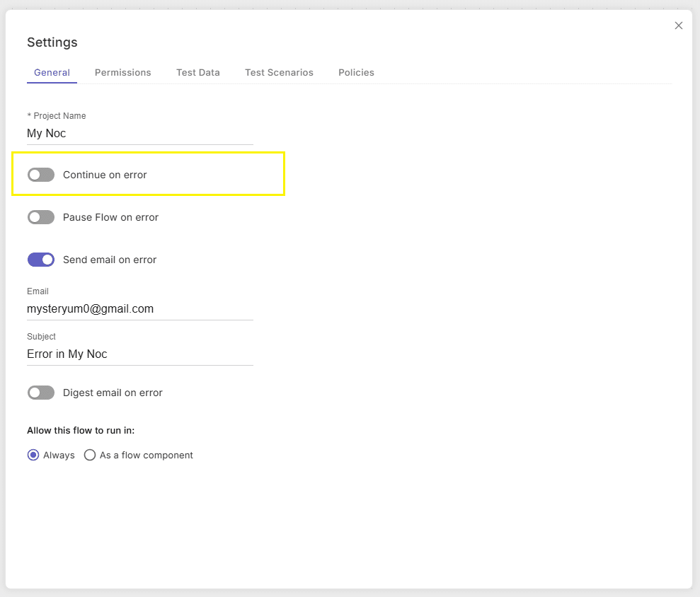Click the As a flow component label text
700x597 pixels.
pos(146,455)
